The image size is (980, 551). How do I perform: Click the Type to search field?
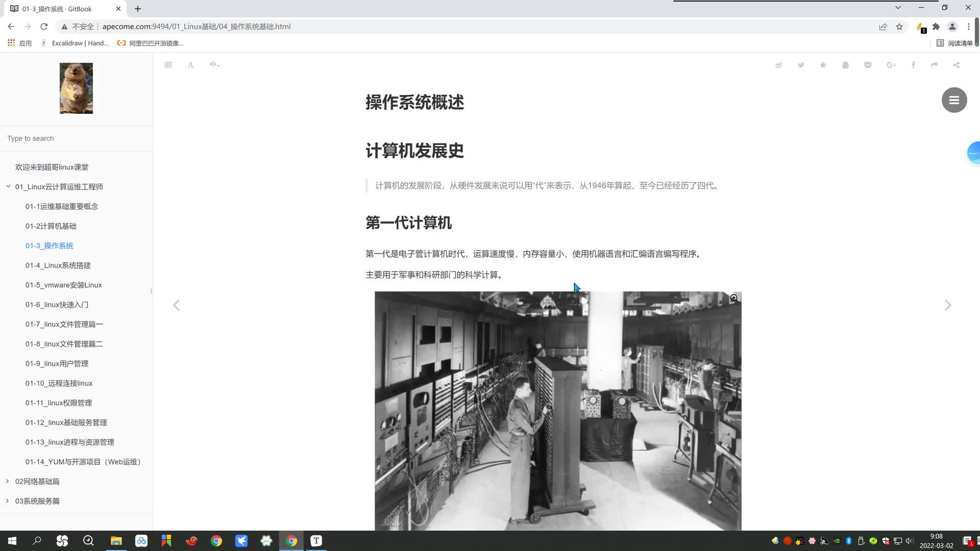(x=76, y=138)
